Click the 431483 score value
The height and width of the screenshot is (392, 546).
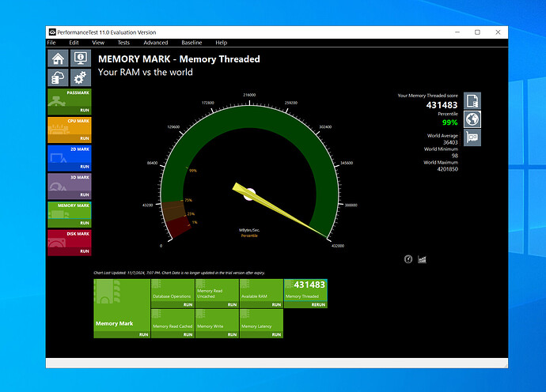click(x=442, y=105)
